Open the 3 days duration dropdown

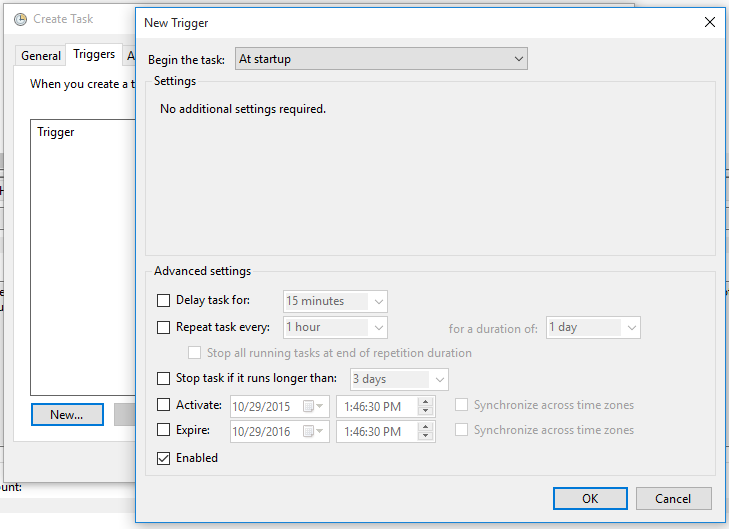coord(399,379)
